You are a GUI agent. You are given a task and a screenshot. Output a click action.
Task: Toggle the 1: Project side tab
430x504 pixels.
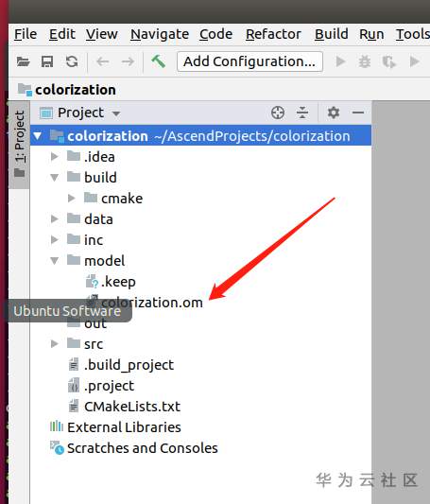(19, 144)
